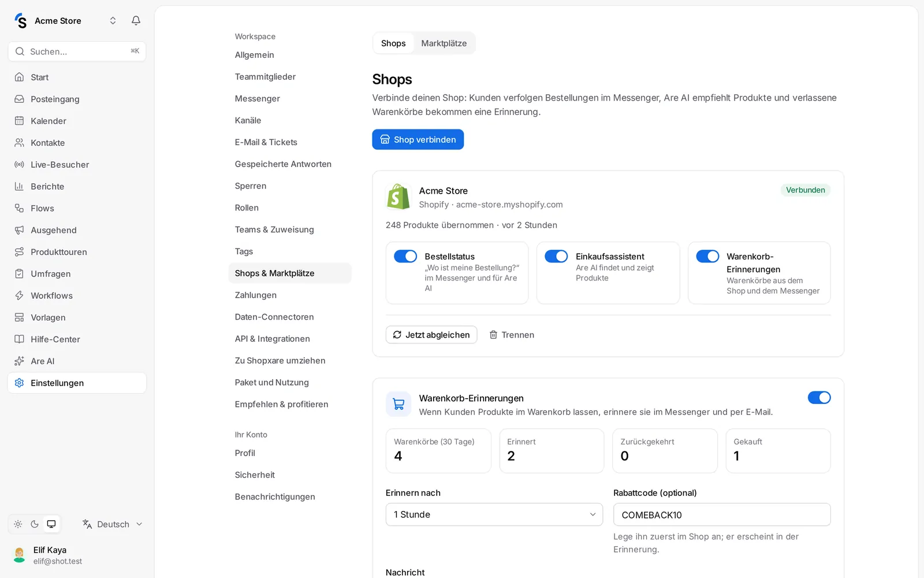Viewport: 924px width, 578px height.
Task: Toggle the Bestellstatus switch
Action: point(405,256)
